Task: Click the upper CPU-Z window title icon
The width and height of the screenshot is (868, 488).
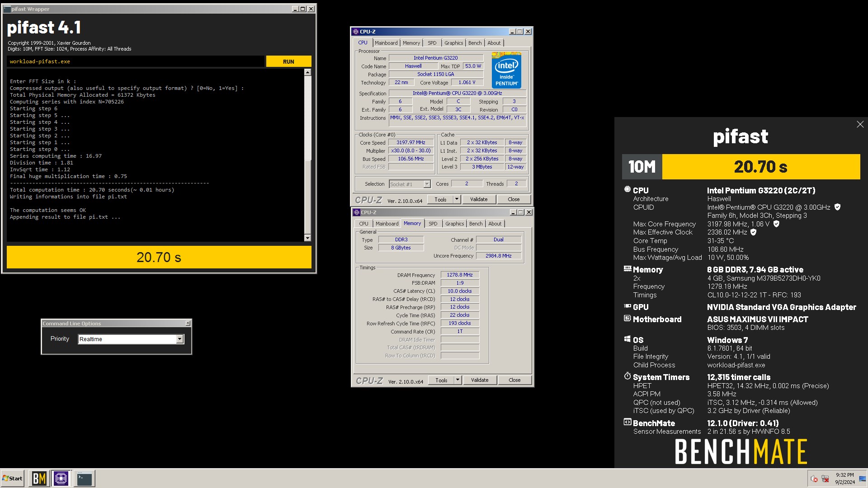Action: click(356, 32)
